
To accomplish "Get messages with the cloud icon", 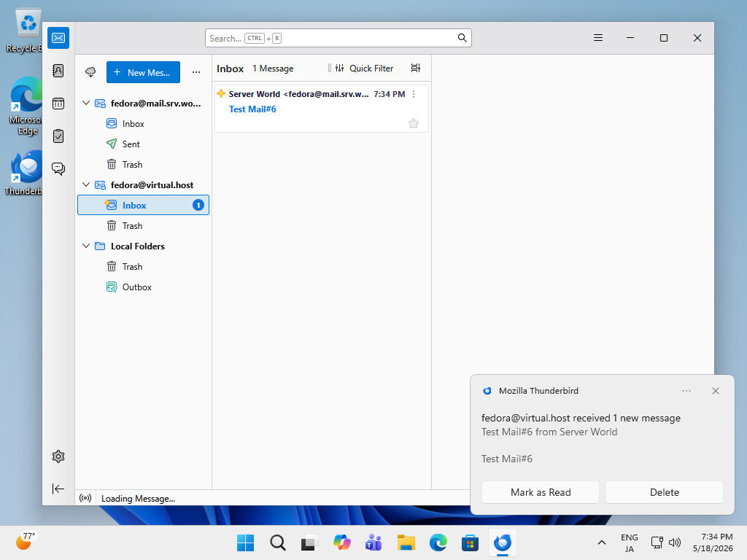I will 90,72.
